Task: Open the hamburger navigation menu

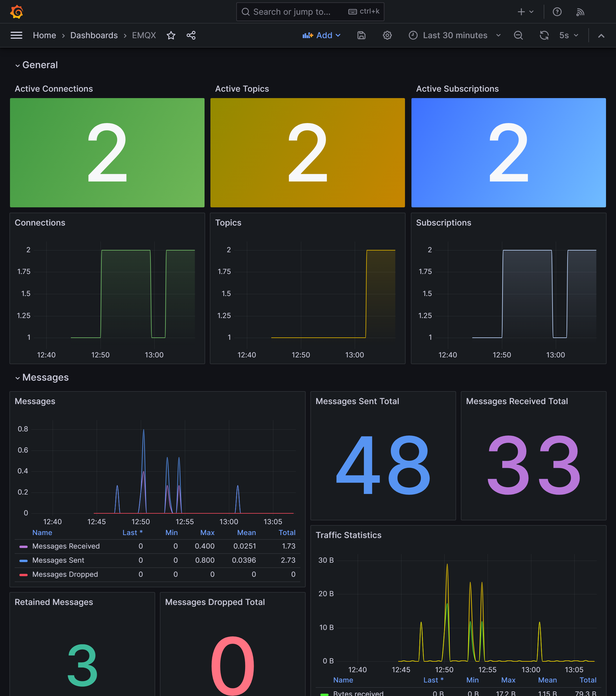Action: [x=16, y=36]
